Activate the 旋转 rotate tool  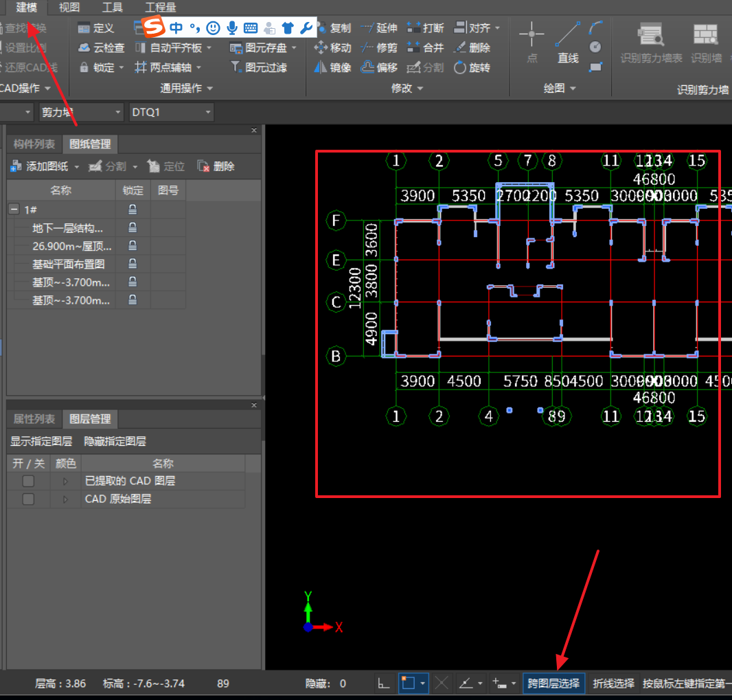click(472, 67)
